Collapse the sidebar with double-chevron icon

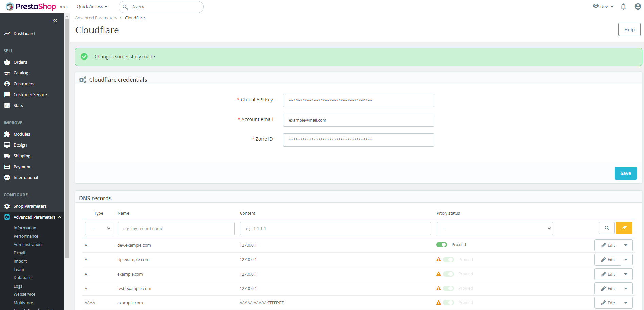55,21
